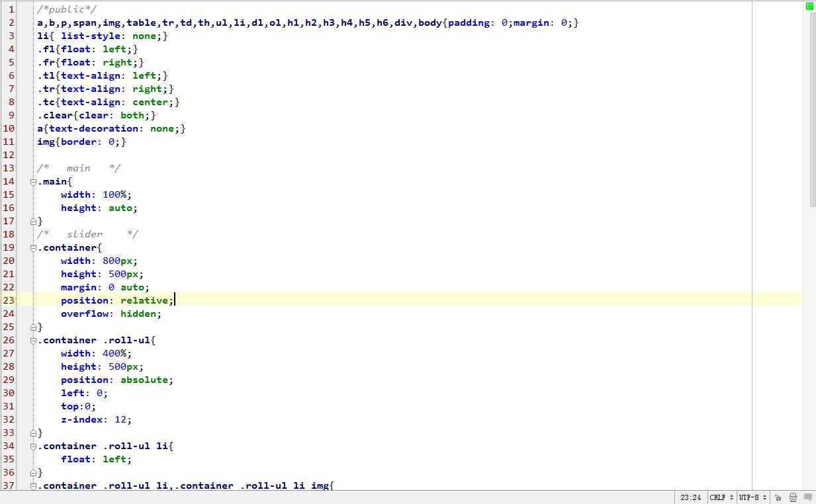Click fold end marker on line 25

point(33,327)
